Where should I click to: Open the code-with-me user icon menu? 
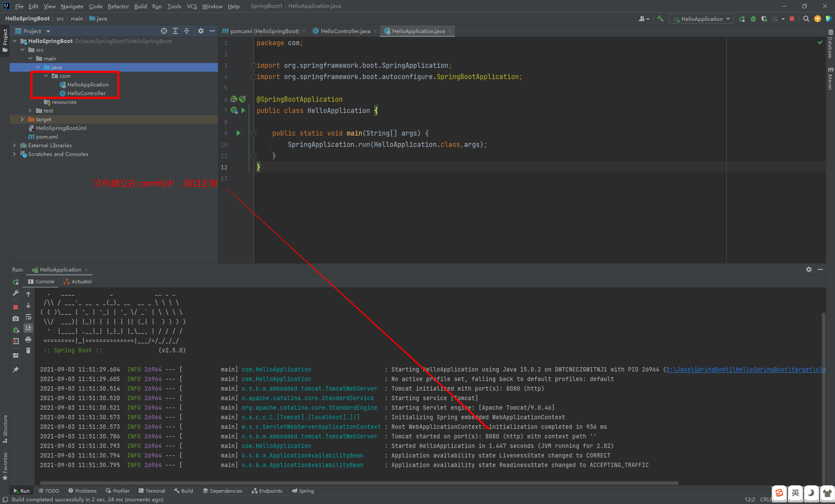644,19
